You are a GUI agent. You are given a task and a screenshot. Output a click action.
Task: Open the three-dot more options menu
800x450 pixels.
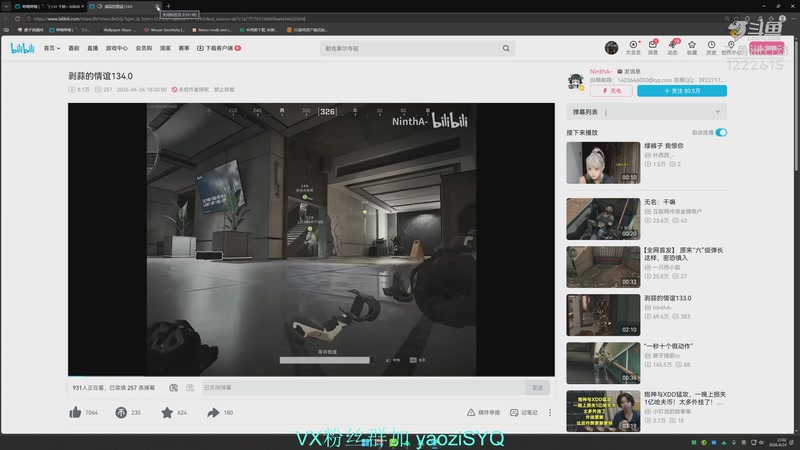(x=550, y=412)
